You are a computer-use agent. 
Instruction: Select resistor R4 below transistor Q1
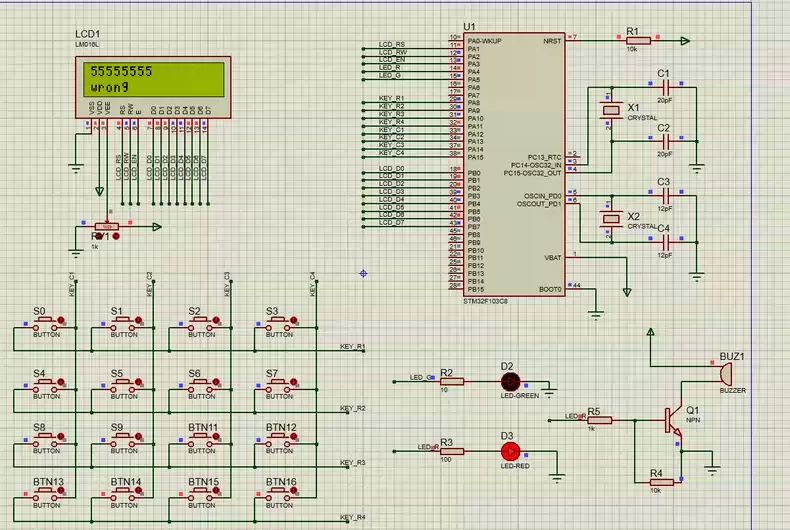coord(662,483)
